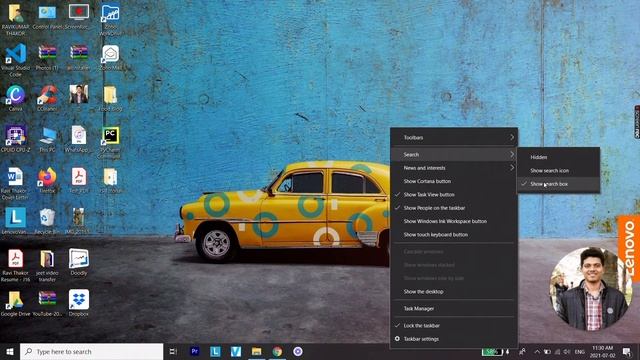Screen dimensions: 640x360
Task: Open the jeet video transfer folder
Action: tap(47, 265)
